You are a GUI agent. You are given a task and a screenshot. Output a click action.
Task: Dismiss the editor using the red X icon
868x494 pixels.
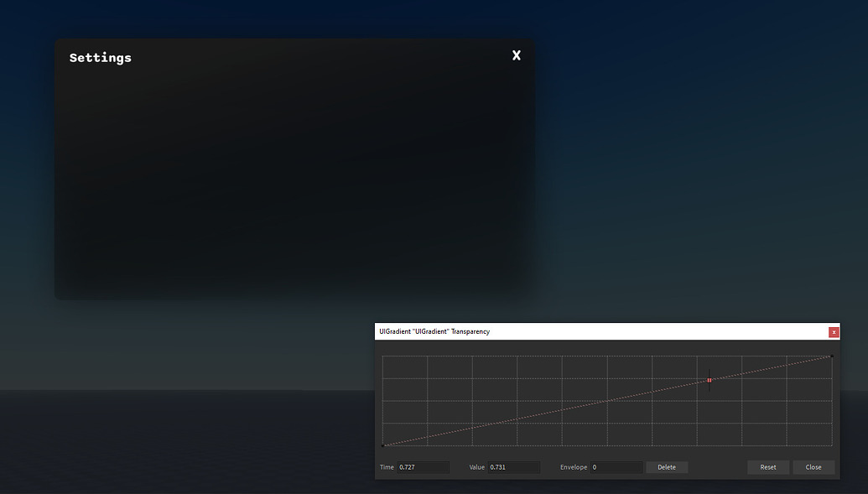click(834, 331)
